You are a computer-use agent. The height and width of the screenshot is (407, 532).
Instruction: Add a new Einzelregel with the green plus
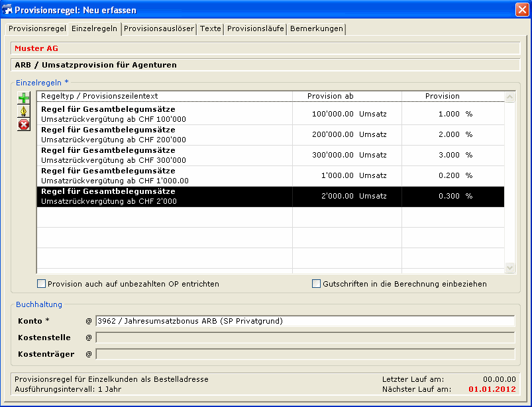[x=24, y=99]
